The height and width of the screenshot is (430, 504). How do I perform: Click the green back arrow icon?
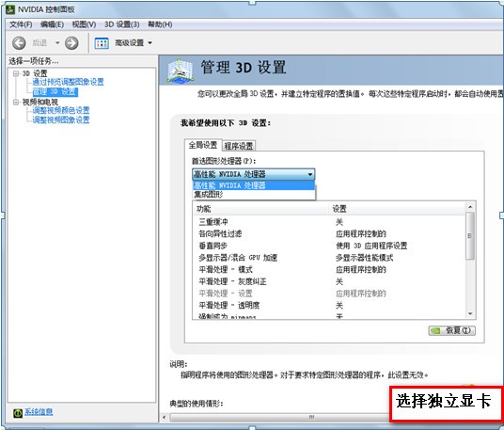click(x=19, y=42)
